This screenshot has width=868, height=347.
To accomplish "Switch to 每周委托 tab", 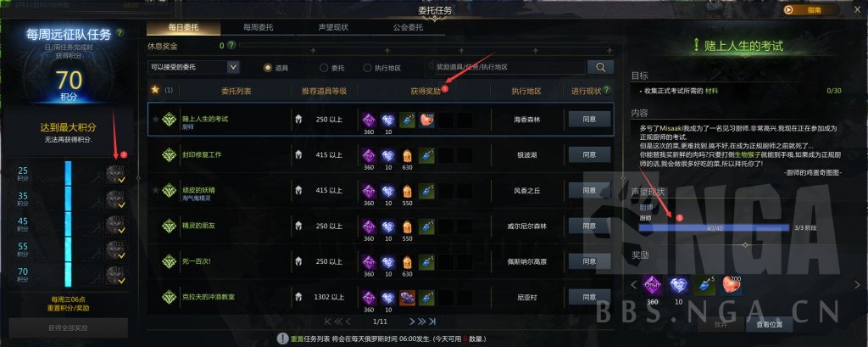I will click(x=258, y=27).
